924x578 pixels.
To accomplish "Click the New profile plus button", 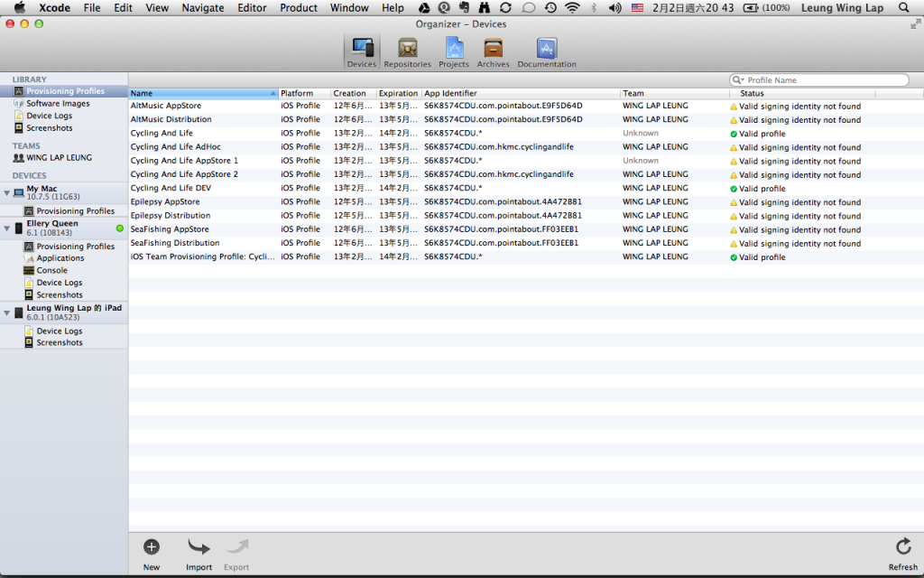I will [x=152, y=547].
